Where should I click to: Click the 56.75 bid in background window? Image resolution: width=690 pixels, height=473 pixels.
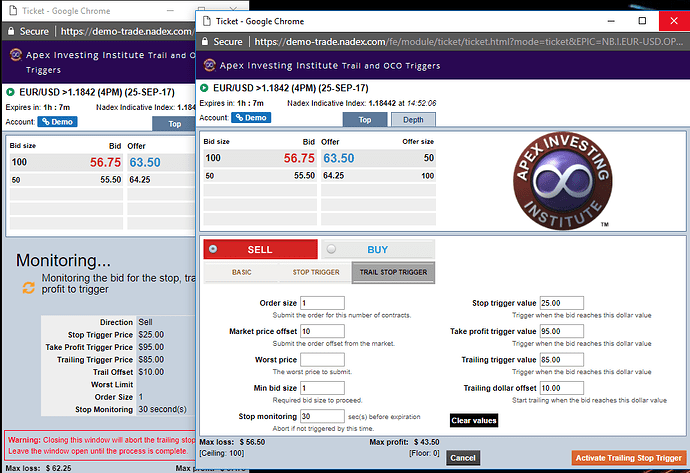click(105, 162)
